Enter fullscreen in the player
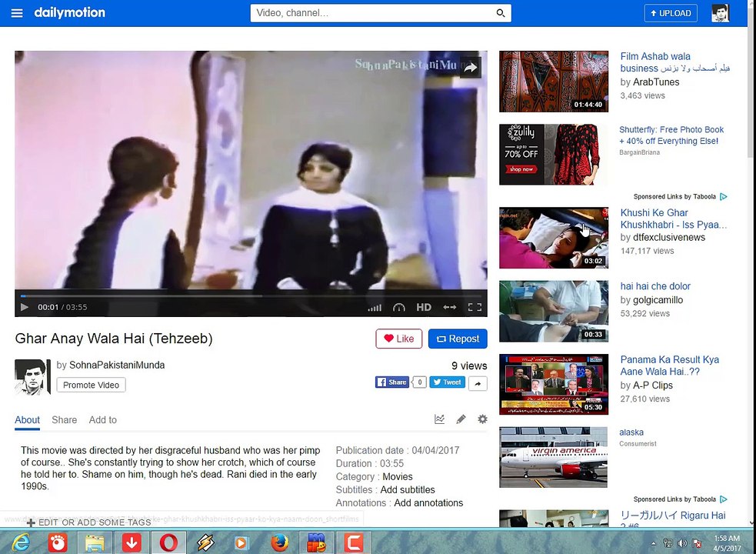 pyautogui.click(x=475, y=308)
